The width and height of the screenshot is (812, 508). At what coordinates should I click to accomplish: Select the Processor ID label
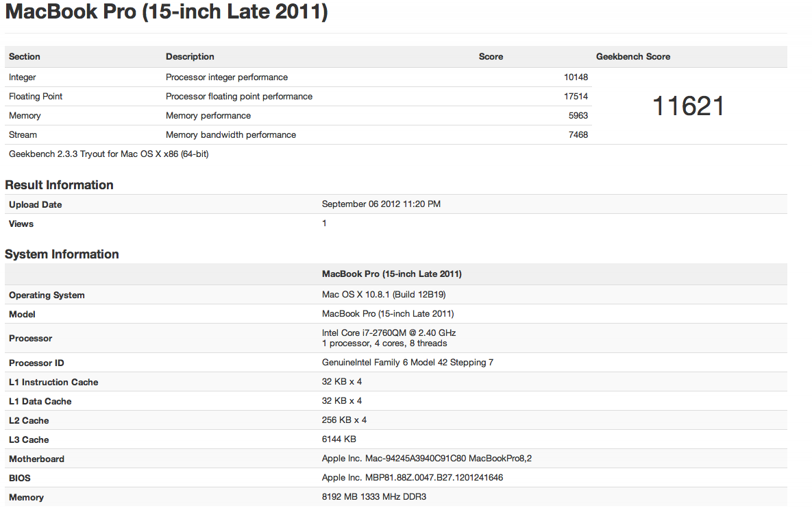pyautogui.click(x=36, y=363)
